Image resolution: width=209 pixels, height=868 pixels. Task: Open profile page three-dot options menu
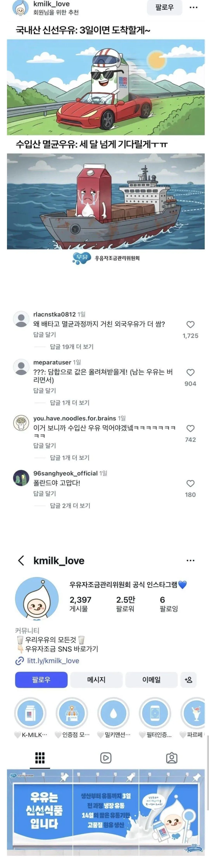(x=190, y=561)
